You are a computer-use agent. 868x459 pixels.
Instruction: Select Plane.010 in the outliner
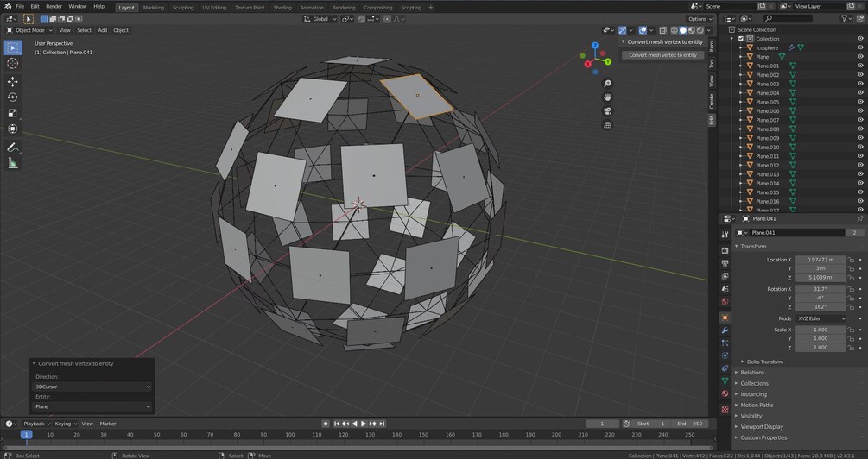(x=767, y=148)
